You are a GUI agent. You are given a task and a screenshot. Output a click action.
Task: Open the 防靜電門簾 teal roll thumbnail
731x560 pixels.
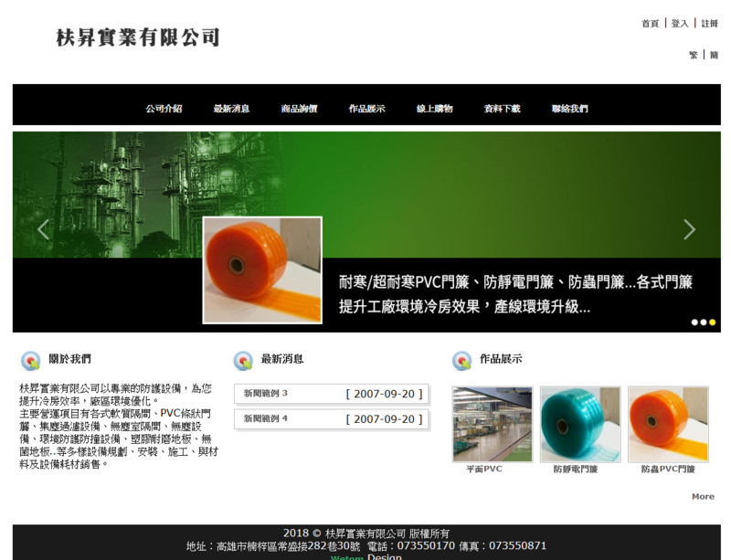[x=580, y=424]
